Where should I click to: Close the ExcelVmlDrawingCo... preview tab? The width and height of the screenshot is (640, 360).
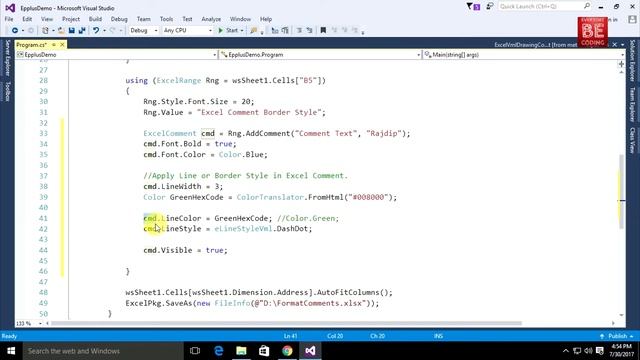coord(615,44)
